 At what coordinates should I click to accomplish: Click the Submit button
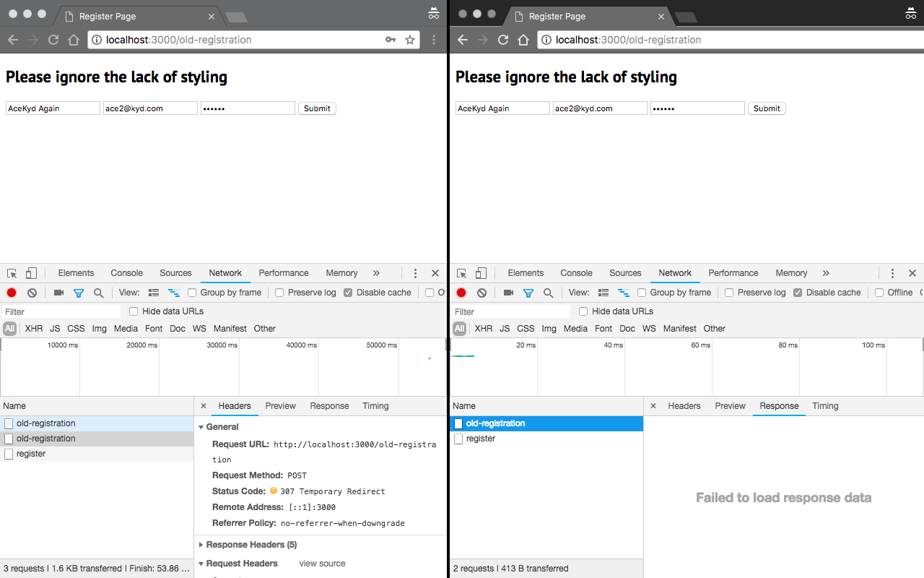pos(317,108)
